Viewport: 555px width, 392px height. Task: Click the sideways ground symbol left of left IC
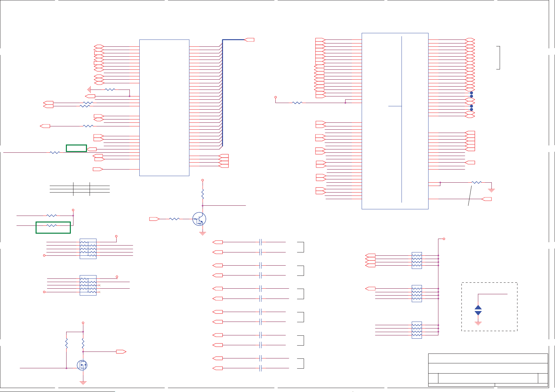click(89, 90)
